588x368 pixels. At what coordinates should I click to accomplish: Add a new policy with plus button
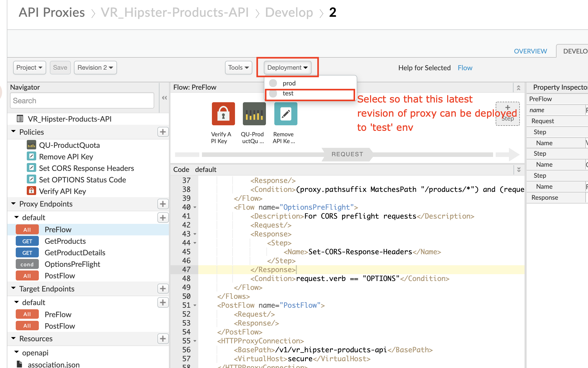(163, 132)
